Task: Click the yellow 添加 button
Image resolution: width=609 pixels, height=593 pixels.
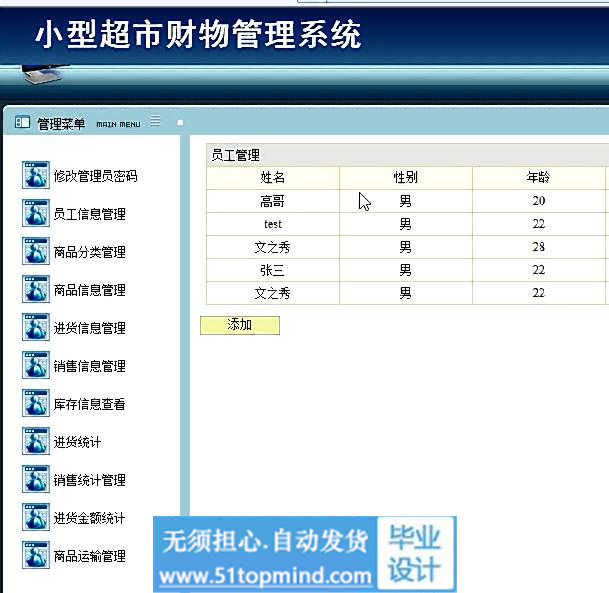Action: 240,325
